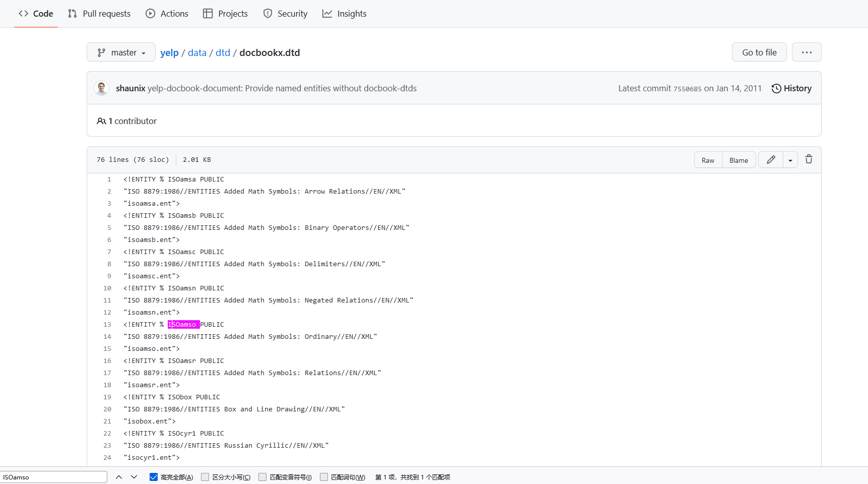The width and height of the screenshot is (868, 484).
Task: Click the "isoamsa.ent" text on line 3
Action: [152, 204]
